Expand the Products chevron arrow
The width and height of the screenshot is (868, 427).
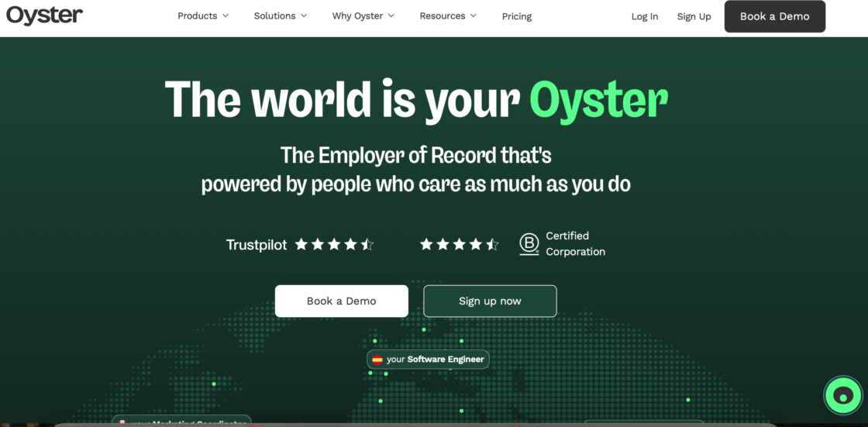click(226, 16)
